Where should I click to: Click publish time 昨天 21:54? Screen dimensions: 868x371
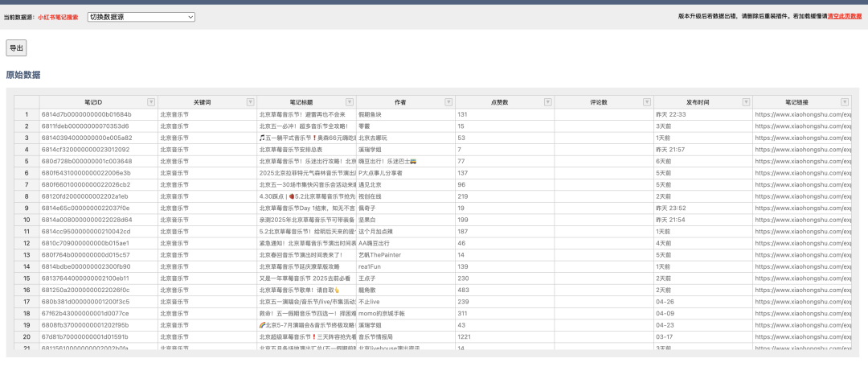(x=703, y=220)
